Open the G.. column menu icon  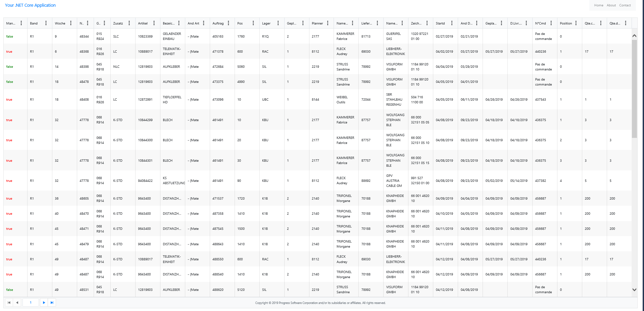(104, 23)
